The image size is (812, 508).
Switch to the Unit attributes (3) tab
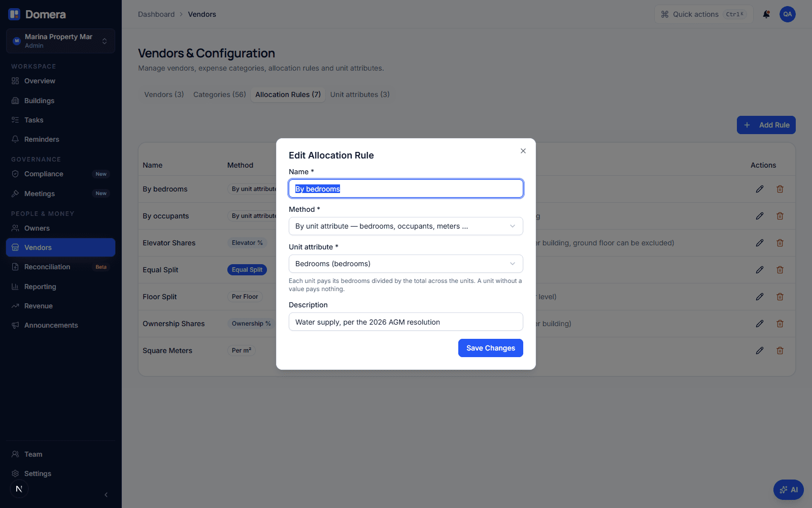point(360,94)
